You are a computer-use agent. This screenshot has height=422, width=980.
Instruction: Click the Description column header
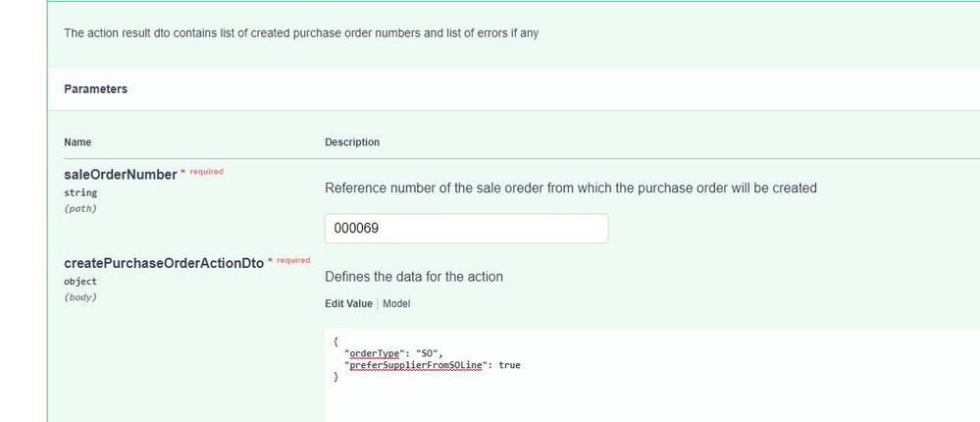pos(352,142)
